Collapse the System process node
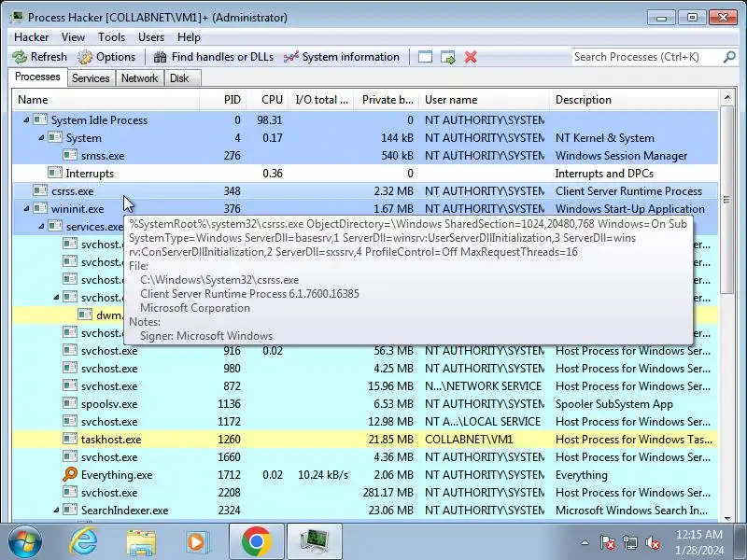The height and width of the screenshot is (560, 747). [x=41, y=137]
